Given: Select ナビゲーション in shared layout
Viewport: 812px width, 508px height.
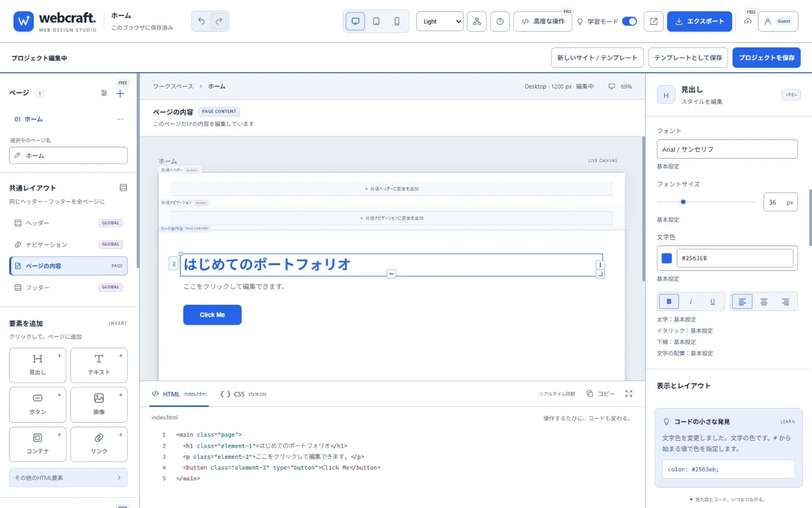Looking at the screenshot, I should 68,244.
